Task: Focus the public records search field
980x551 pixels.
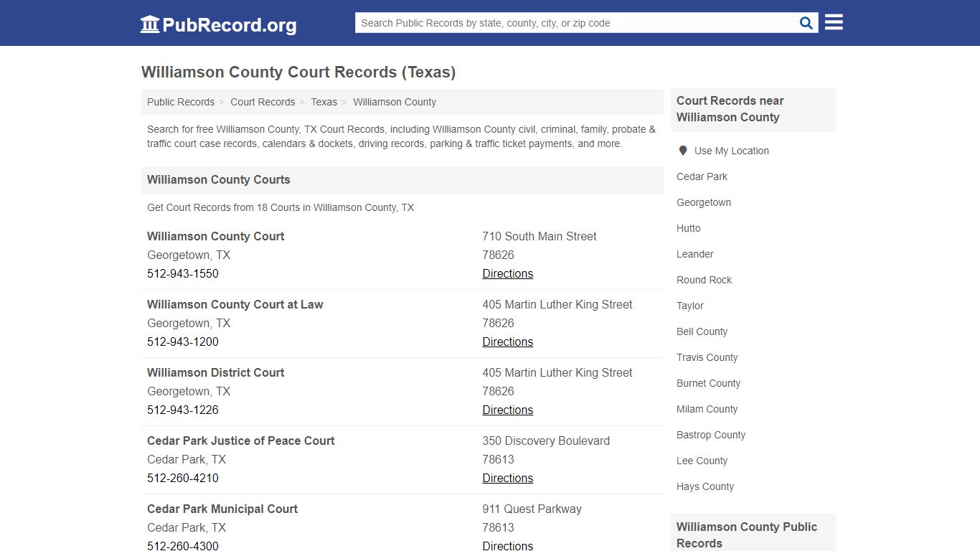Action: 575,23
